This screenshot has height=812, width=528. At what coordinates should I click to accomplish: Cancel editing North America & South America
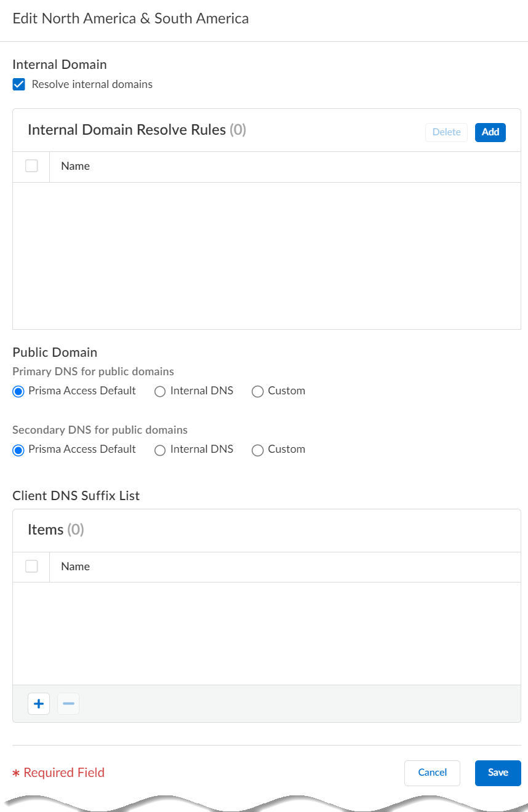432,773
